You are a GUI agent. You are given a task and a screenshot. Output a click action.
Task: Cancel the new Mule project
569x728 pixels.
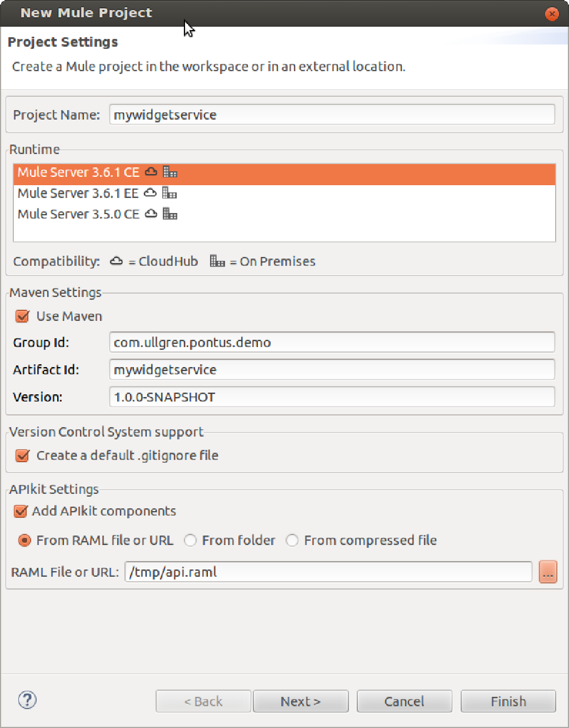click(x=404, y=701)
